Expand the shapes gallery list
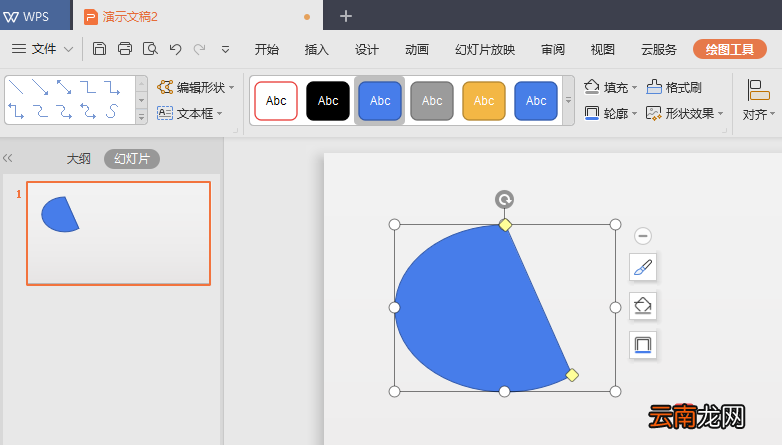The image size is (782, 445). [141, 117]
